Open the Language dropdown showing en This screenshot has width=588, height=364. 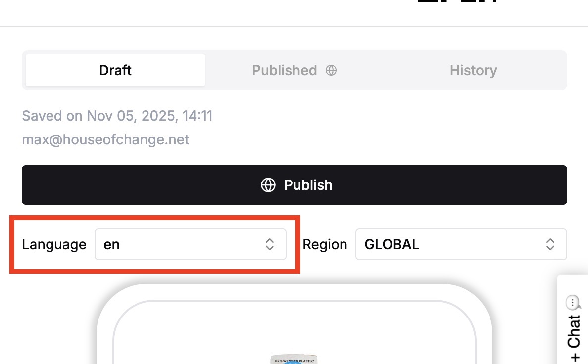pyautogui.click(x=191, y=244)
